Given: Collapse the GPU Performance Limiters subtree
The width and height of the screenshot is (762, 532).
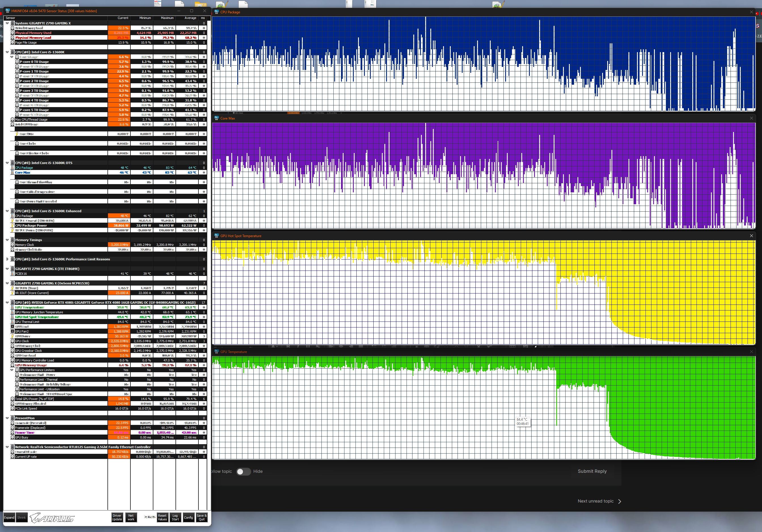Looking at the screenshot, I should 12,370.
